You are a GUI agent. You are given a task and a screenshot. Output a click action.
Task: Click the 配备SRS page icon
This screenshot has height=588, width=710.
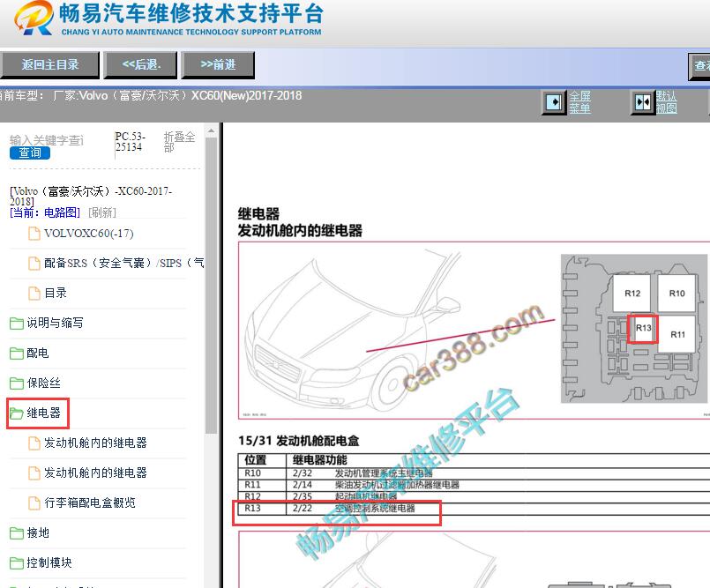coord(34,264)
